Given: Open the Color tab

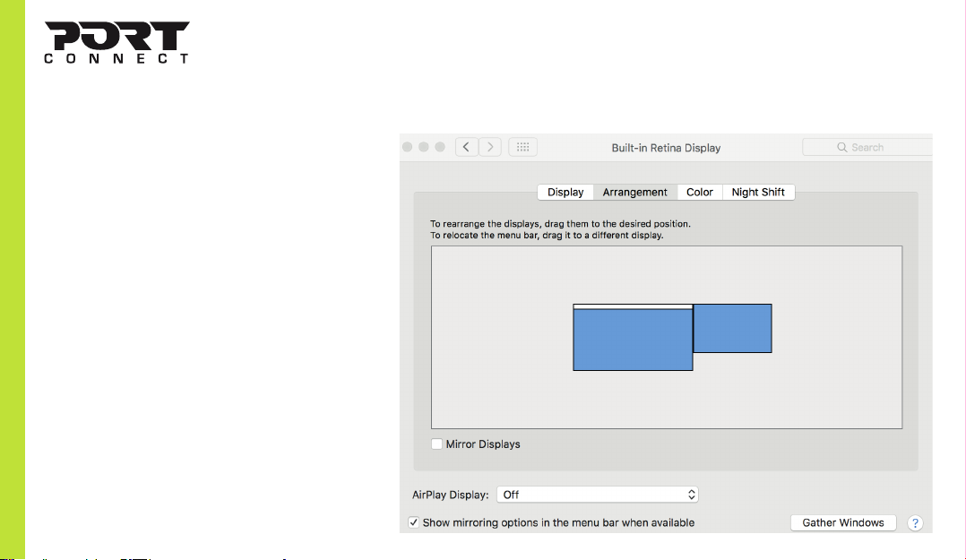Looking at the screenshot, I should tap(700, 193).
